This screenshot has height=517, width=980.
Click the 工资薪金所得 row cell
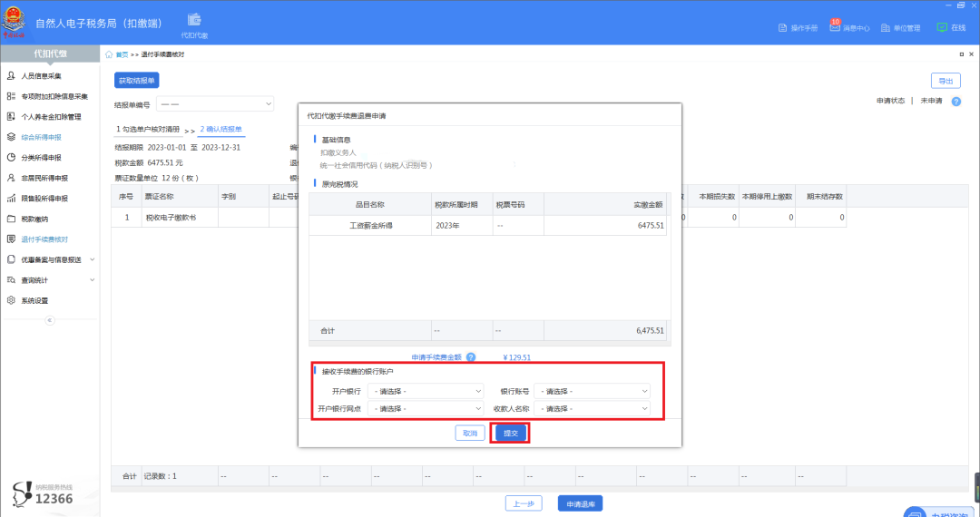tap(370, 226)
